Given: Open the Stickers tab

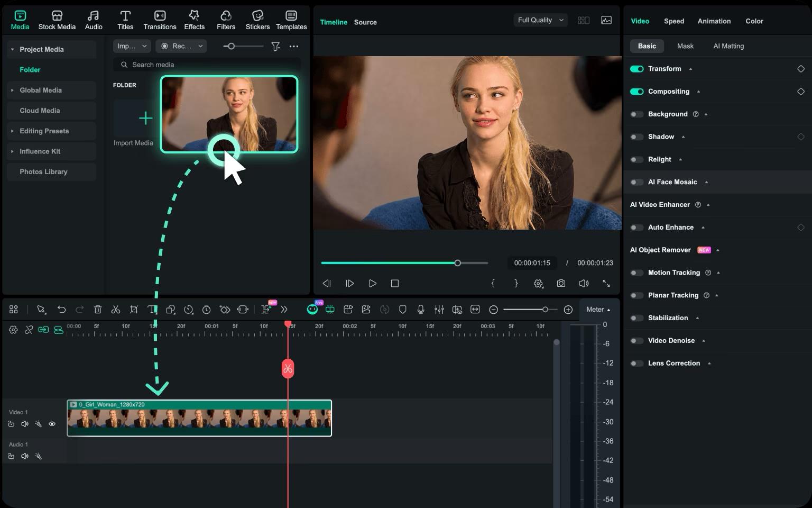Looking at the screenshot, I should 257,20.
